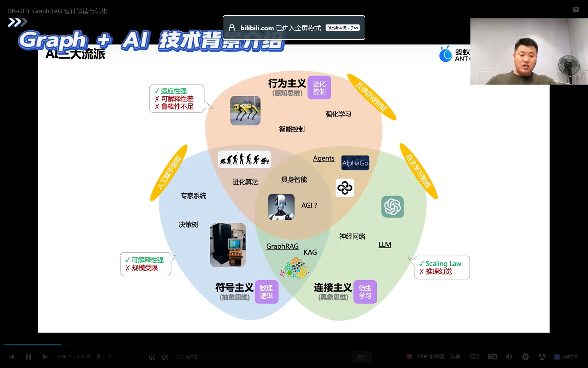Toggle the subtitle (字幕) icon
The height and width of the screenshot is (368, 588).
(492, 357)
